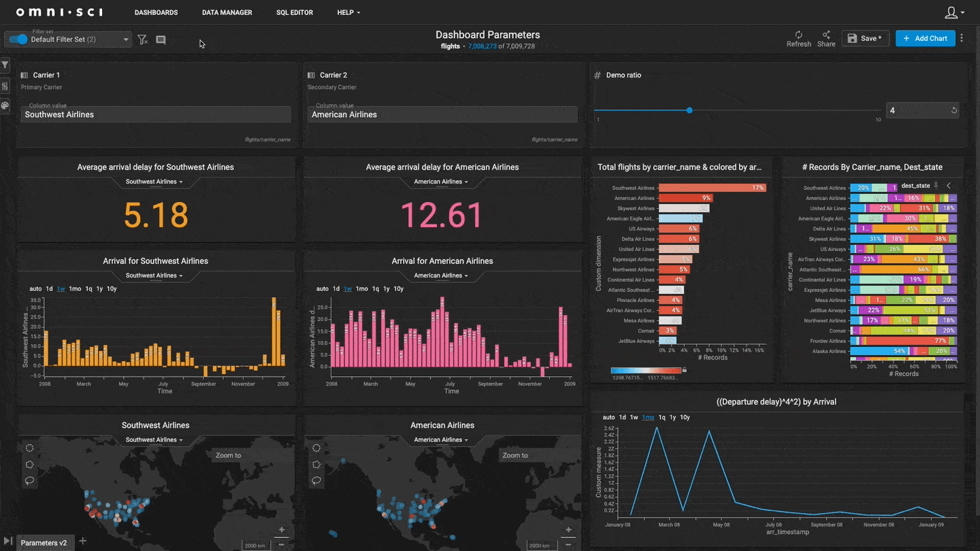
Task: Select circle lasso tool on American map
Action: (x=316, y=448)
